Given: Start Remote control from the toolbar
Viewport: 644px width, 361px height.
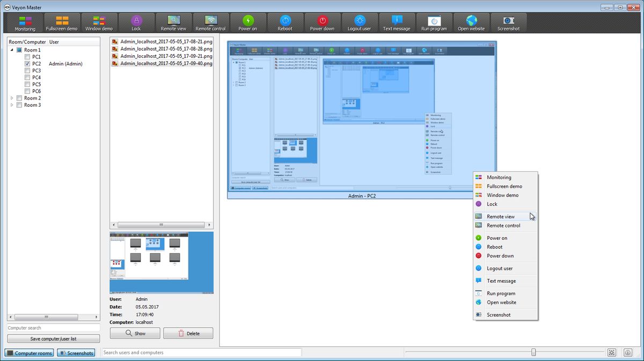Looking at the screenshot, I should tap(210, 23).
